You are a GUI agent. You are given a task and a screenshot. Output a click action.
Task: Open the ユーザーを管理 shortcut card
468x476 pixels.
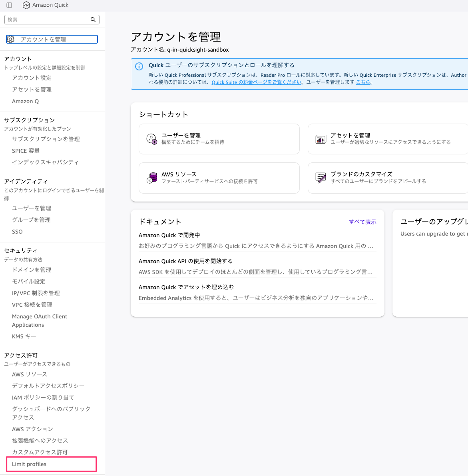point(219,139)
